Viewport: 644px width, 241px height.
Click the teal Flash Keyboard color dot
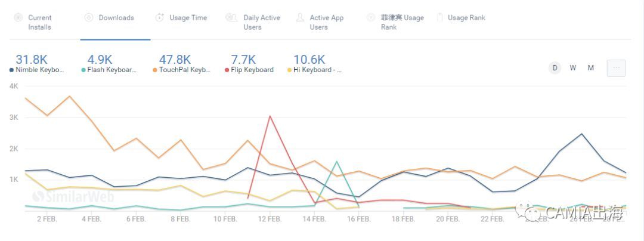tap(83, 70)
